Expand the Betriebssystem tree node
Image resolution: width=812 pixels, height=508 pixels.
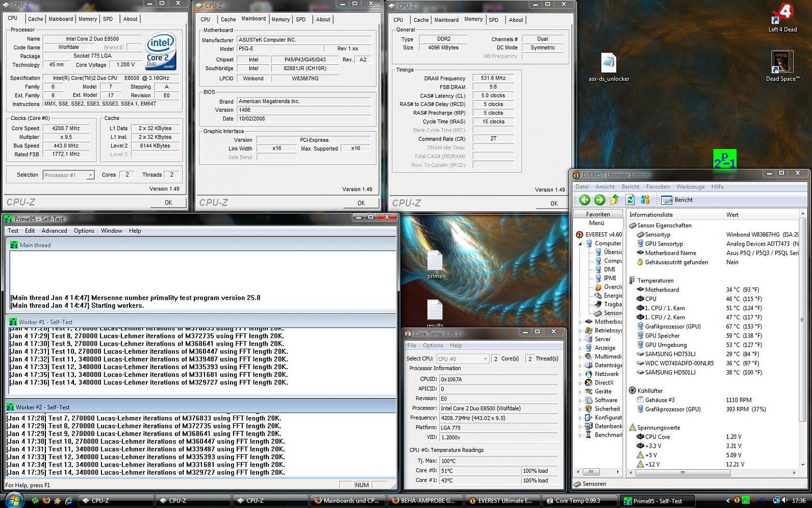point(580,330)
